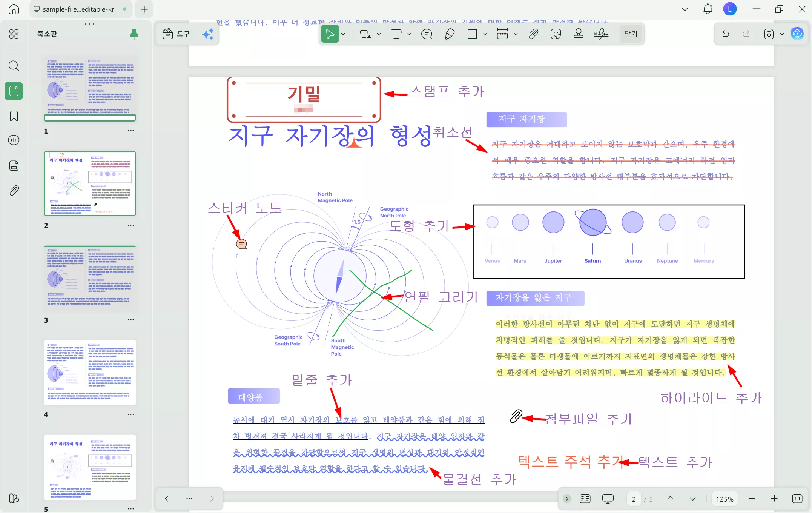Pin the thumbnail panel with green pin
Screen dimensions: 812x513
[134, 34]
